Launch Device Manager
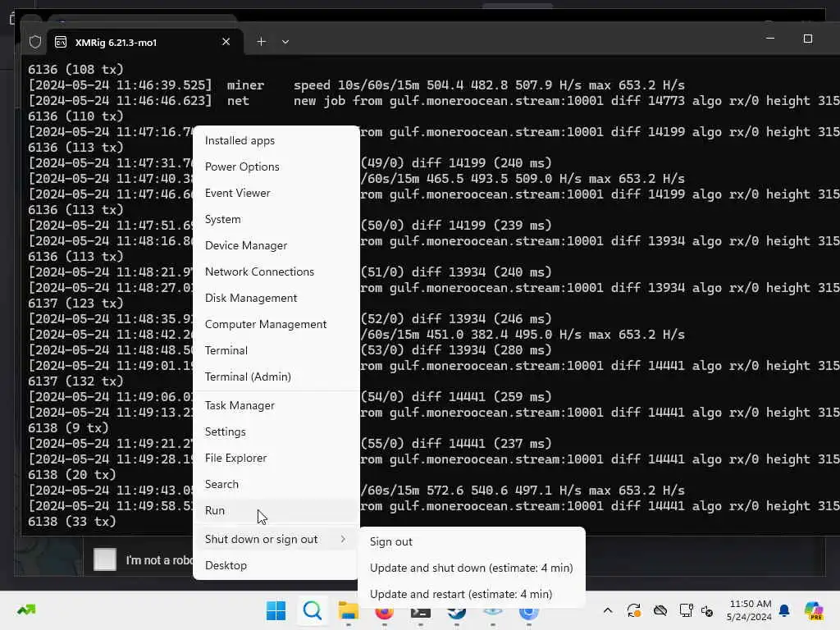The image size is (840, 630). point(276,245)
